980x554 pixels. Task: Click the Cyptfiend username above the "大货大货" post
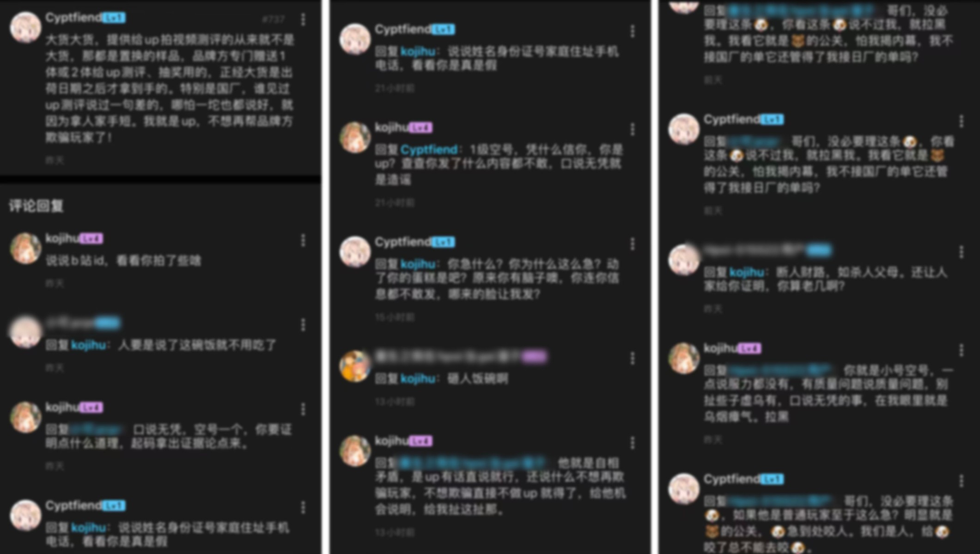pyautogui.click(x=73, y=18)
